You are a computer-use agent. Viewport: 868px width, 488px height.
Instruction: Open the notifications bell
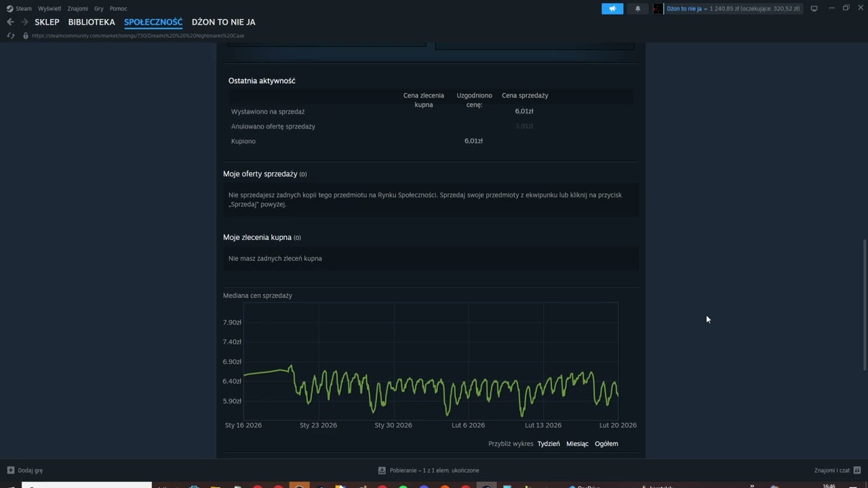pyautogui.click(x=637, y=9)
